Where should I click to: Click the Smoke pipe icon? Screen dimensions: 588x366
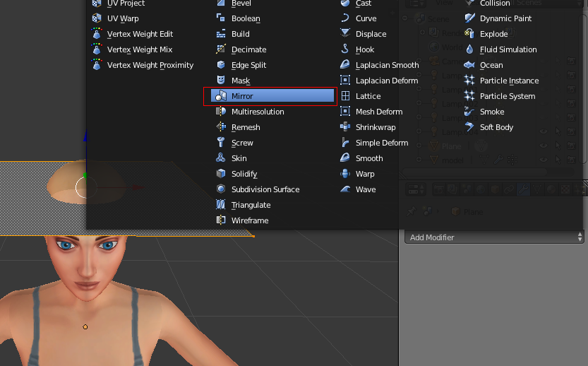point(469,112)
